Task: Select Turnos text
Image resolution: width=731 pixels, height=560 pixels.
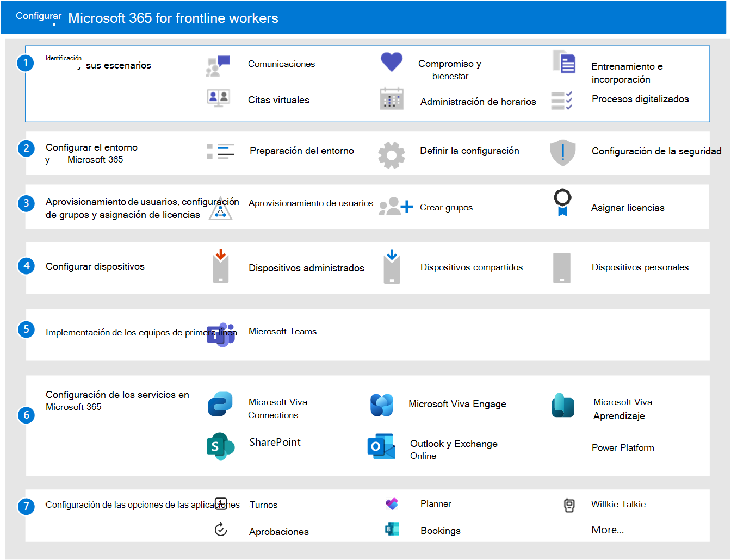Action: point(263,505)
